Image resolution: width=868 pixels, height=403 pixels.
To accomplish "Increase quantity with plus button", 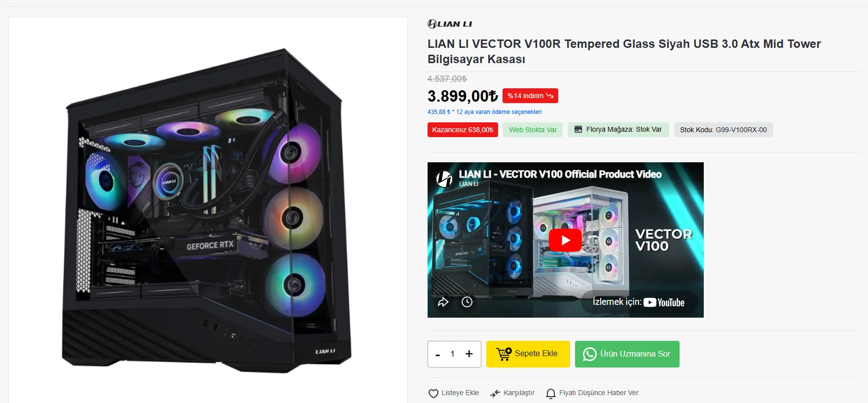I will click(469, 354).
